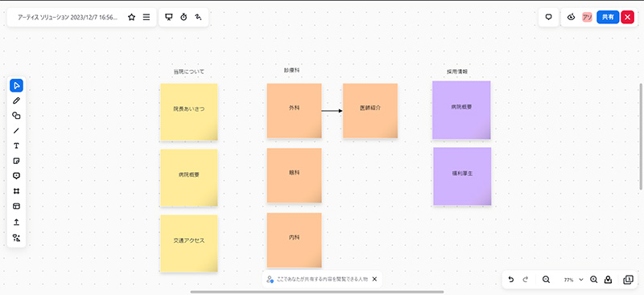Select the frame tool
This screenshot has height=295, width=644.
[x=16, y=191]
